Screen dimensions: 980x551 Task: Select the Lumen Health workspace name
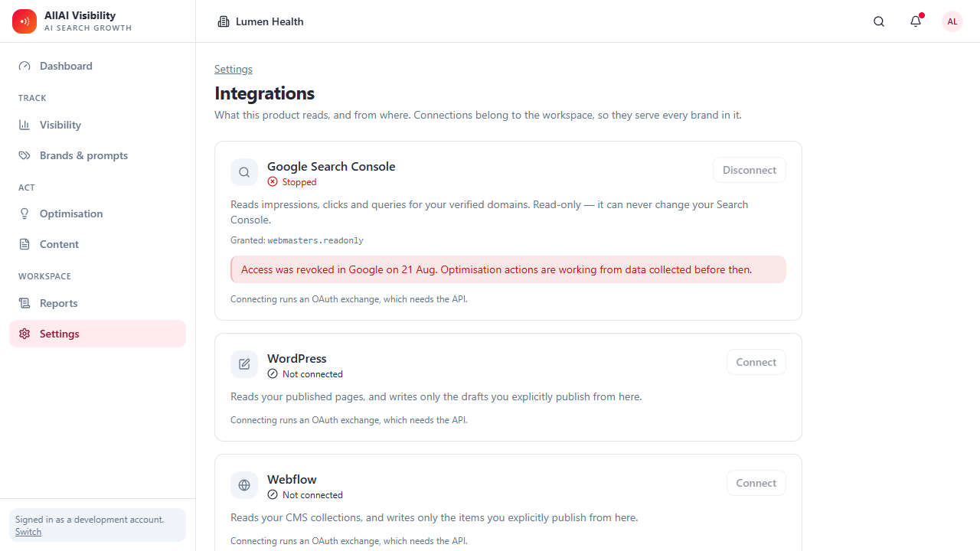tap(269, 21)
